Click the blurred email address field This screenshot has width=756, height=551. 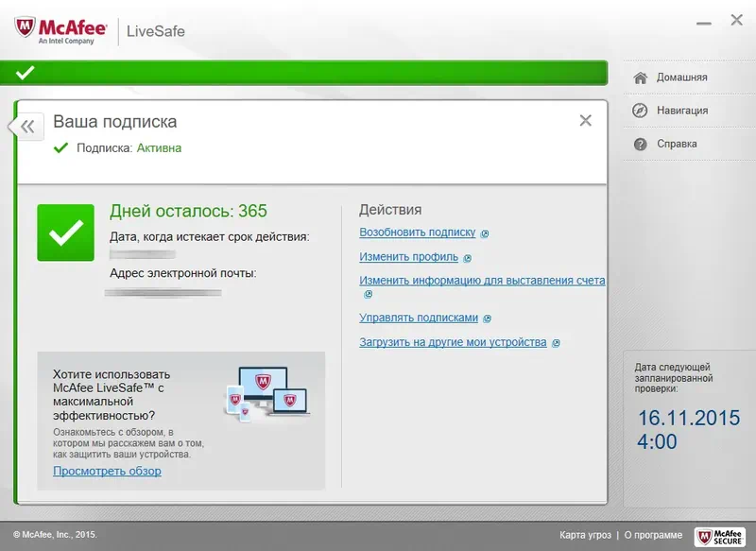click(163, 292)
